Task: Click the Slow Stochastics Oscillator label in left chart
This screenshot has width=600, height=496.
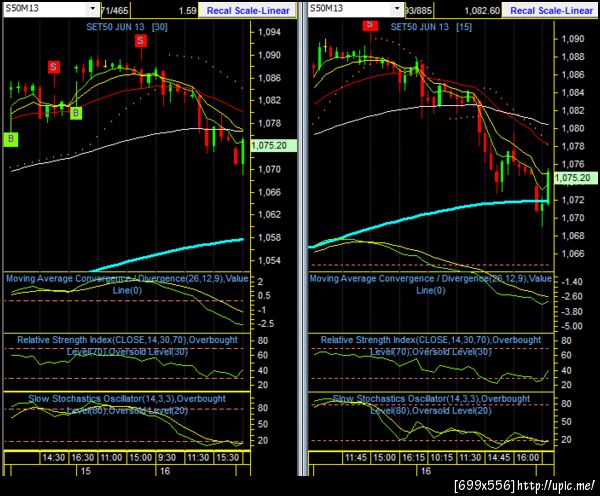Action: (127, 405)
